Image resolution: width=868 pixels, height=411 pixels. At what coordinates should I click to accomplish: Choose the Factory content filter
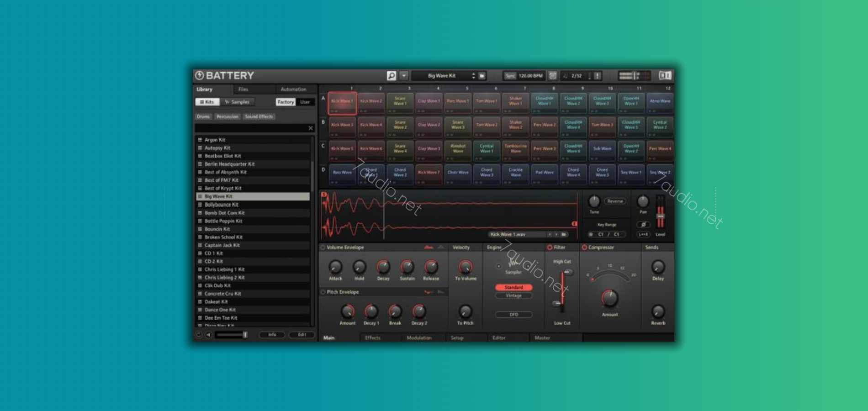point(286,102)
